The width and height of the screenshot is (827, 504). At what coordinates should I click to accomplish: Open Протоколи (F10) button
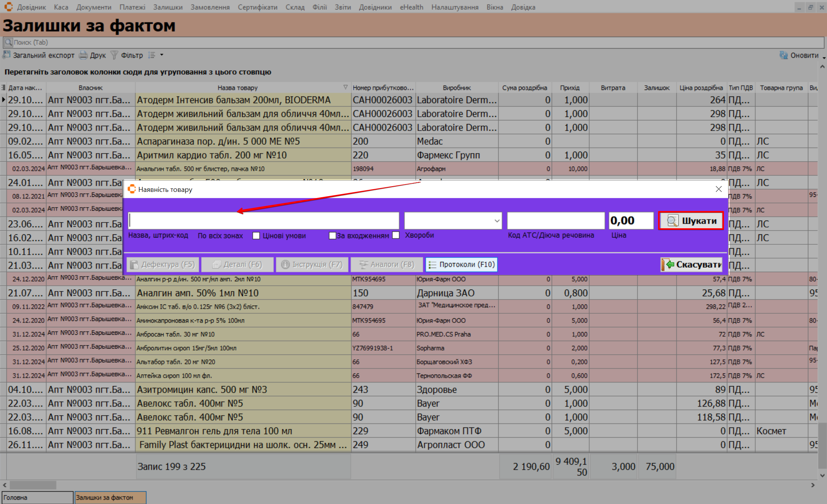(462, 264)
